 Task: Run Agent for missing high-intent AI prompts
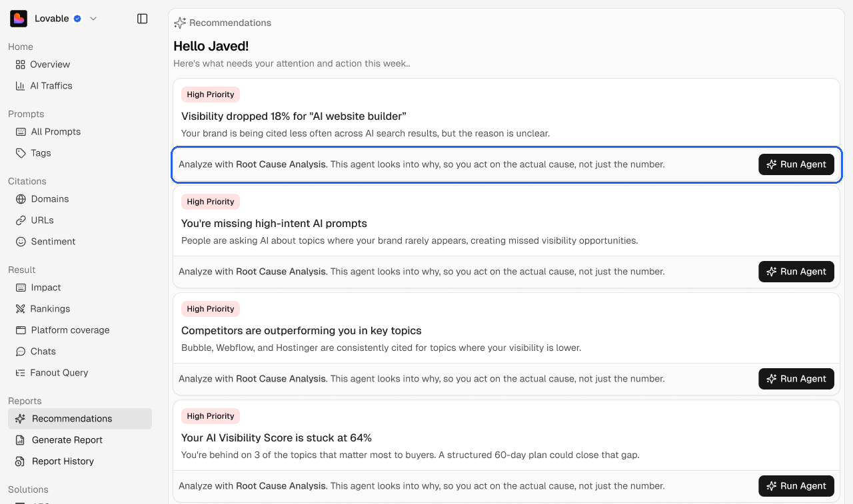(x=796, y=272)
